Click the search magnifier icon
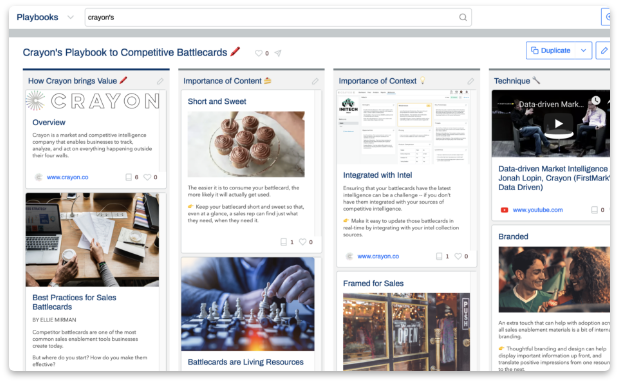The width and height of the screenshot is (619, 383). (463, 17)
